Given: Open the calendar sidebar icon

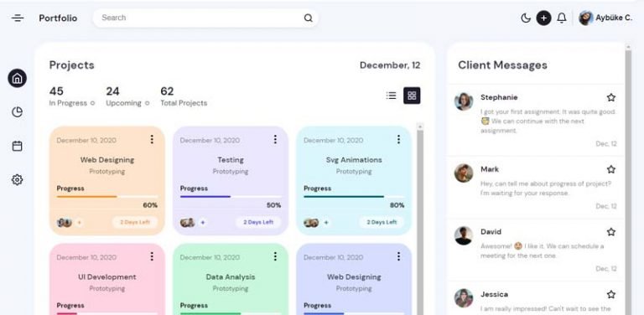Looking at the screenshot, I should pos(18,146).
